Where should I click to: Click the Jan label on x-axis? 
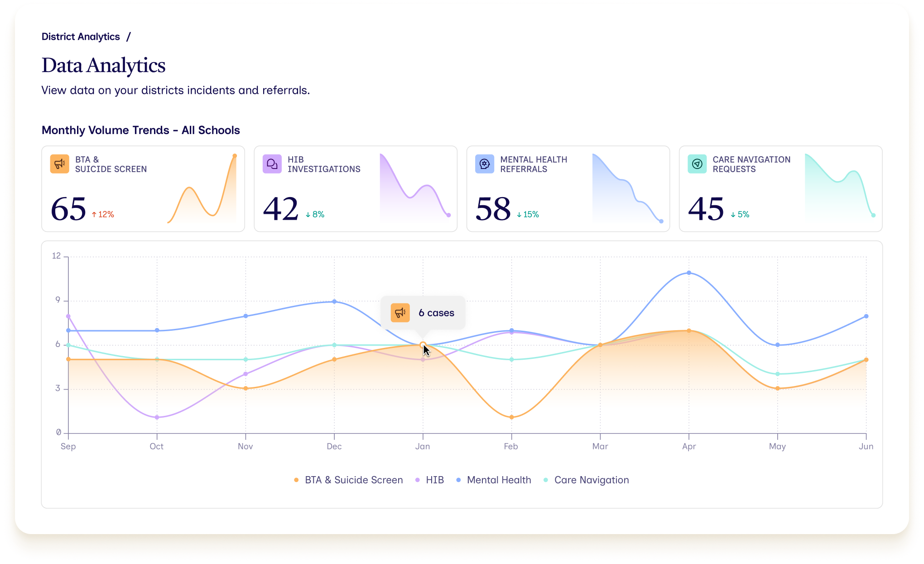point(423,446)
